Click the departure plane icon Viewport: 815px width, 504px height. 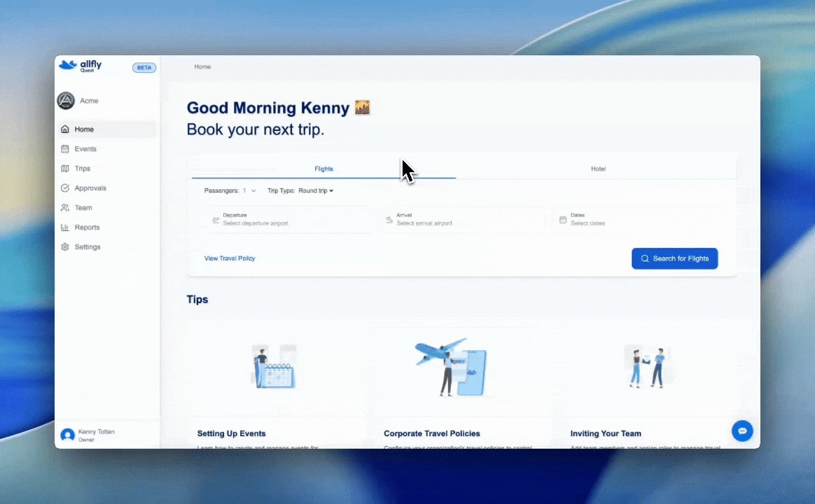point(216,220)
